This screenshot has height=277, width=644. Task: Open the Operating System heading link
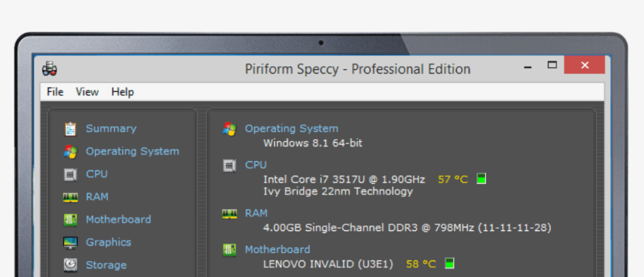(x=291, y=128)
